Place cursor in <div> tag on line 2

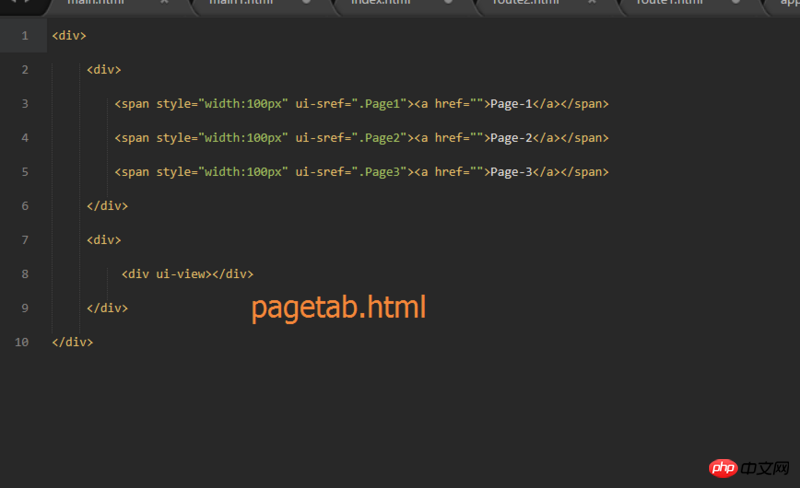click(x=104, y=70)
